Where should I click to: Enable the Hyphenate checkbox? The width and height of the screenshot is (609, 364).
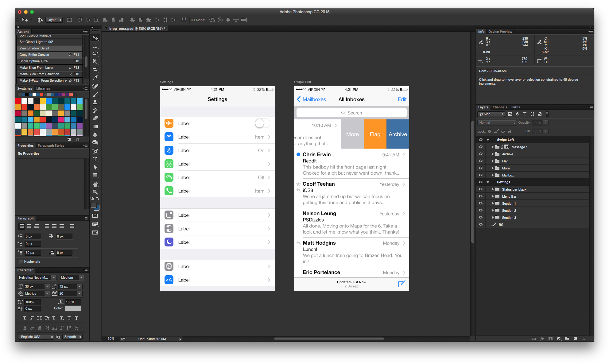[21, 262]
